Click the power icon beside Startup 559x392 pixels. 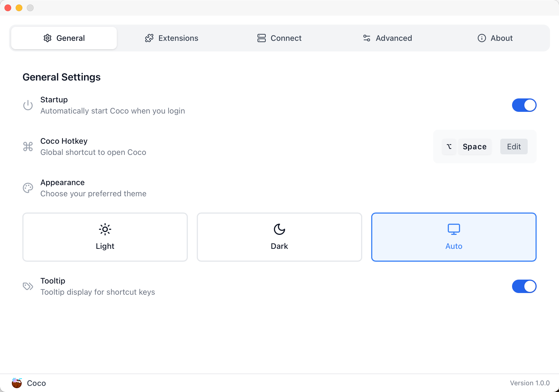coord(28,105)
